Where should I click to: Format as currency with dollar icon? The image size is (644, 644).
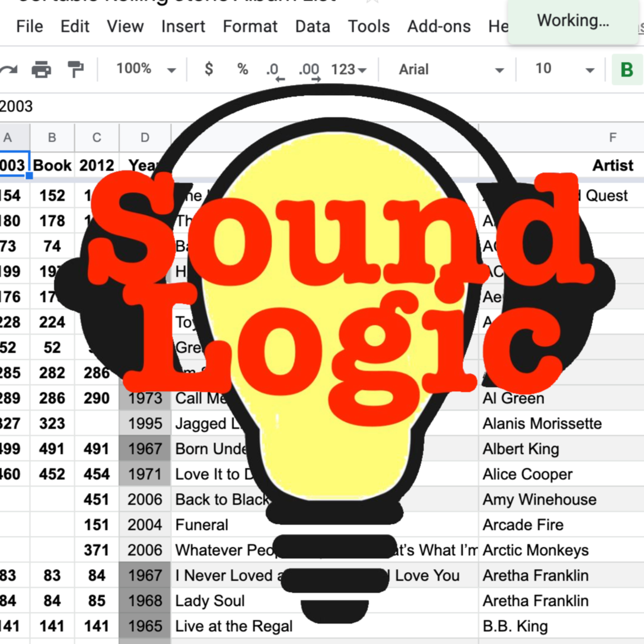[x=209, y=69]
